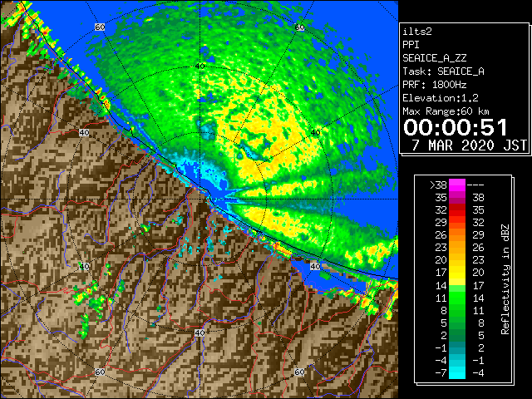Click the 'ilts2' site name text

click(x=417, y=32)
